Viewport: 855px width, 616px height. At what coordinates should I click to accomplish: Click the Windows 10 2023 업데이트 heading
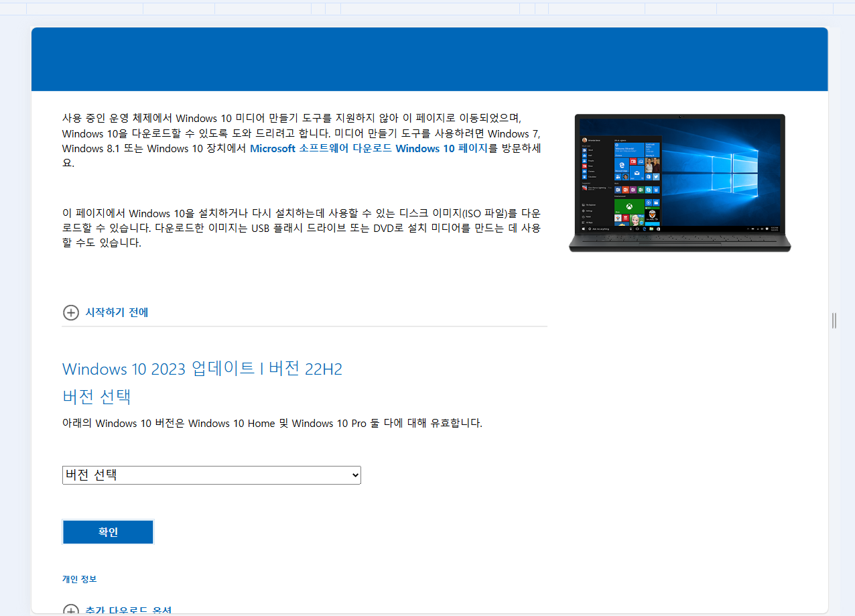(202, 369)
